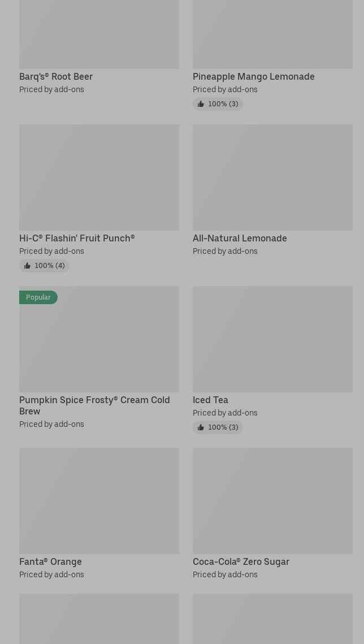This screenshot has height=644, width=364.
Task: Click the Pineapple Mango Lemonade product image
Action: (x=272, y=34)
